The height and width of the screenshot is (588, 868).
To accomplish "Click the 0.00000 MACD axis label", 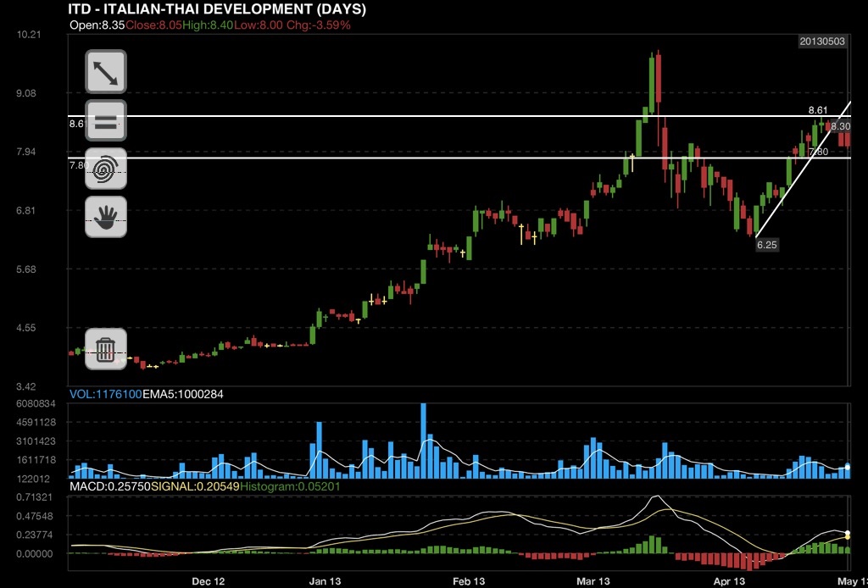I will 34,554.
